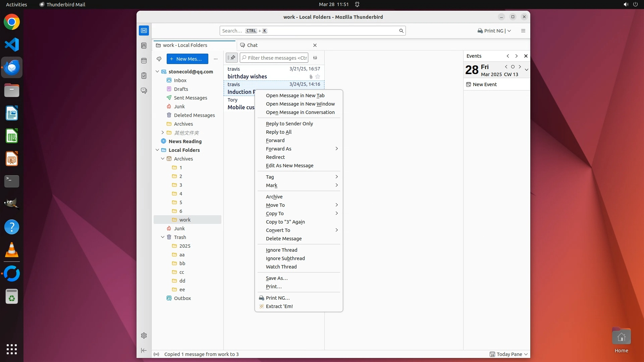Viewport: 644px width, 362px height.
Task: Click the message list display options icon
Action: click(x=315, y=58)
